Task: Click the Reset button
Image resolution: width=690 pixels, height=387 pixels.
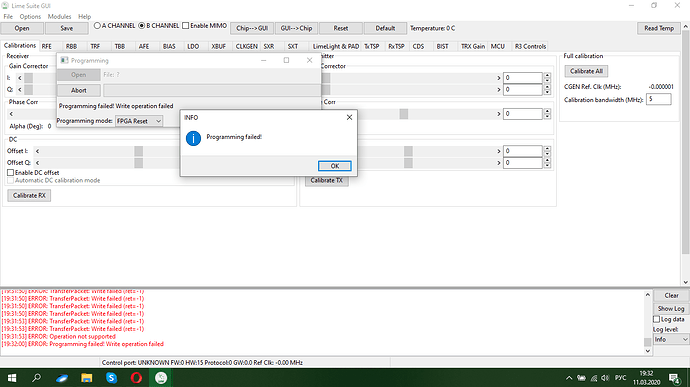Action: tap(341, 28)
